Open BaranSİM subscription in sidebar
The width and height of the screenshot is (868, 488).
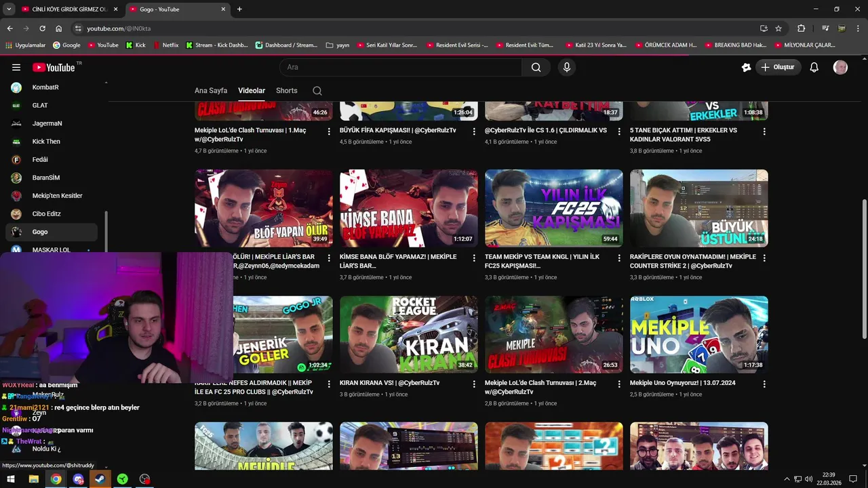pyautogui.click(x=52, y=178)
